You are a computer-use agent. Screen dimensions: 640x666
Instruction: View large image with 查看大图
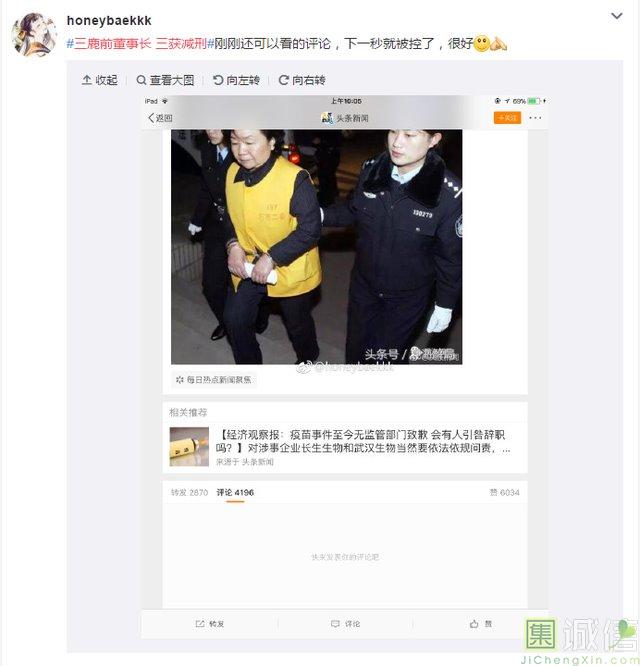165,80
